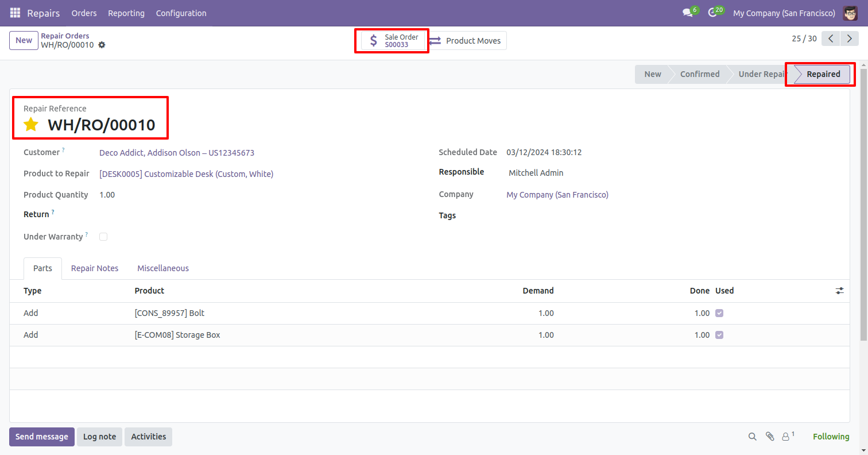Toggle Used checkbox for Bolt row
This screenshot has width=868, height=455.
click(x=719, y=313)
